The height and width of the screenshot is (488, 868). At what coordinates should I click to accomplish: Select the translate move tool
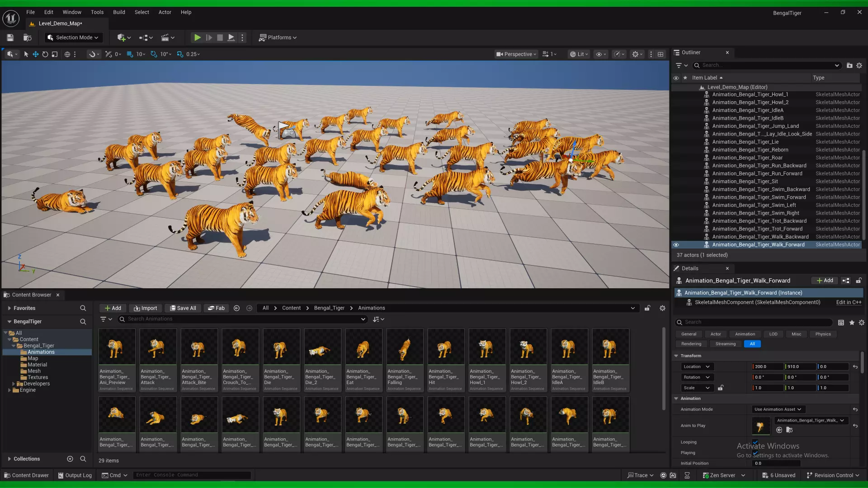(35, 54)
